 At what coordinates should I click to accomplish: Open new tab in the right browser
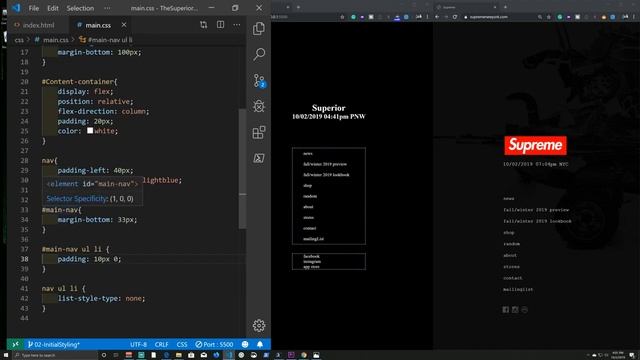click(505, 7)
